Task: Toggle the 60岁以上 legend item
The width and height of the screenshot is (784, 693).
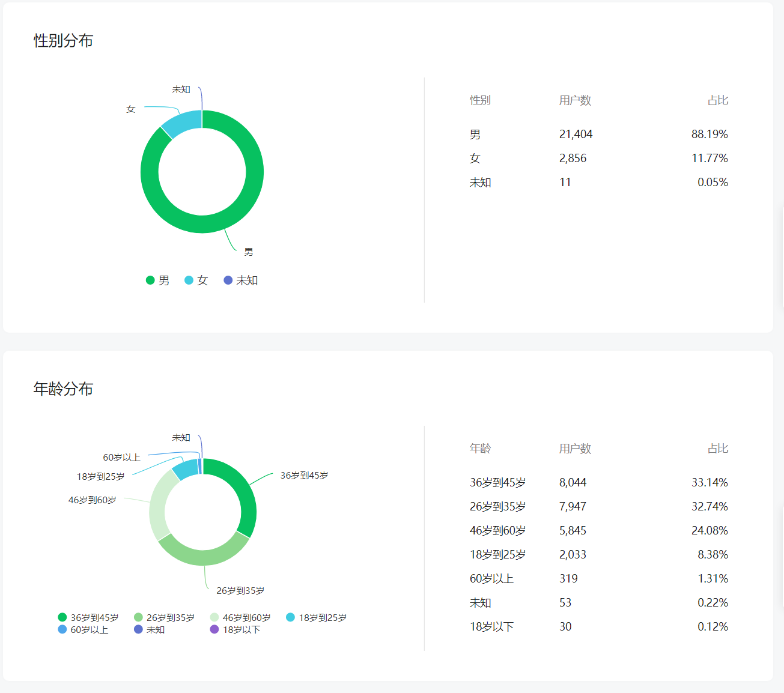Action: [84, 629]
